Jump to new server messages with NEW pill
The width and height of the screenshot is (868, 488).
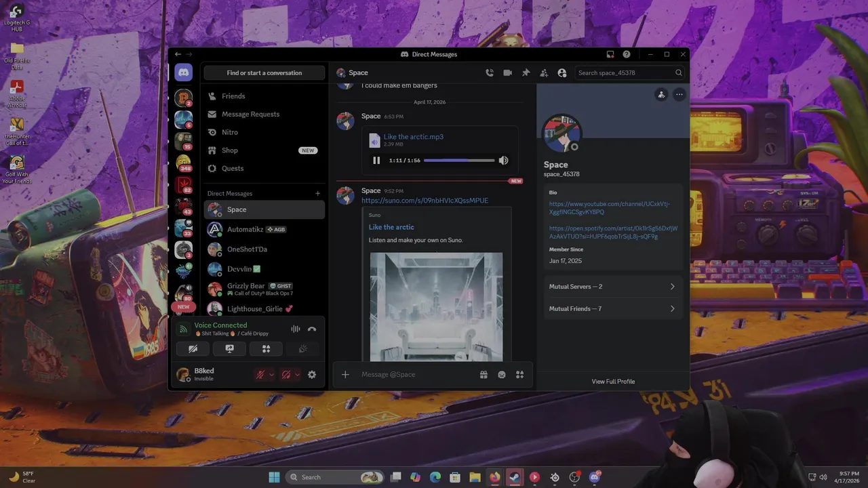[183, 306]
